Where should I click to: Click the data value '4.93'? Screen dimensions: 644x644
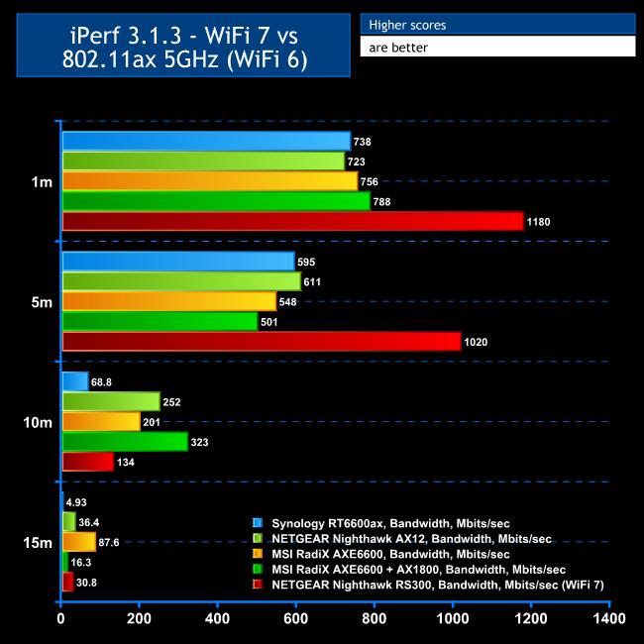(x=76, y=502)
